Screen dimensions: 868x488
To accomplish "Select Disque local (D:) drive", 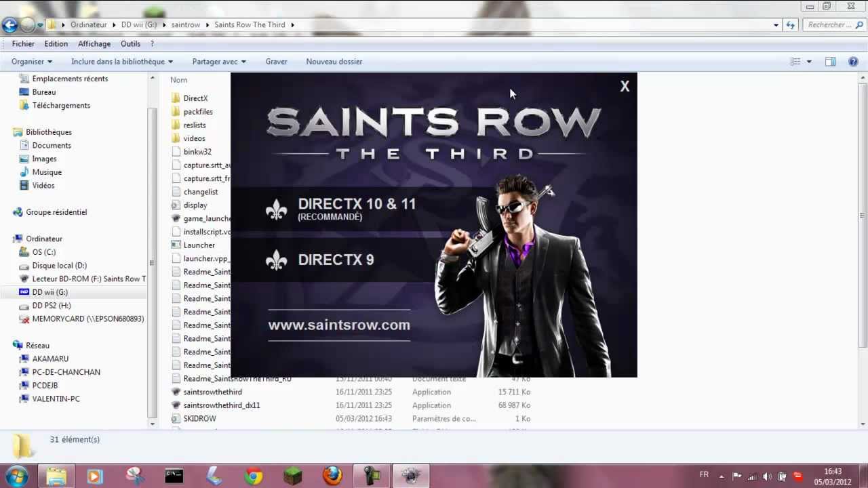I will [53, 265].
